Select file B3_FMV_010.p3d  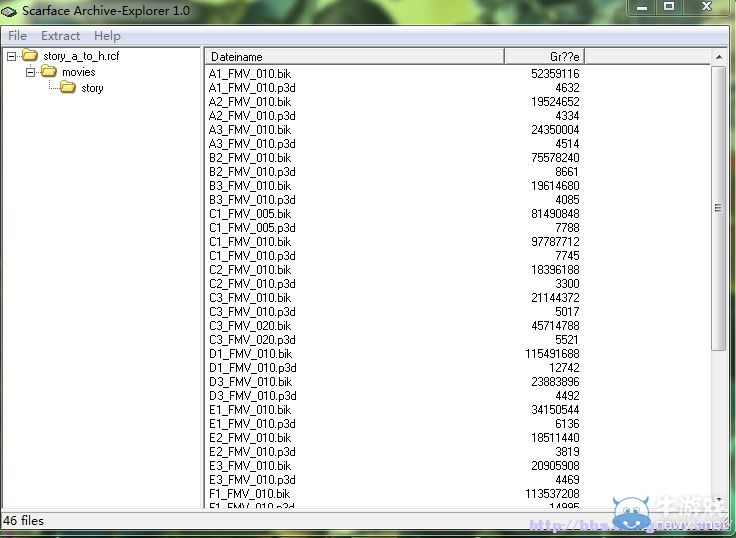[252, 200]
